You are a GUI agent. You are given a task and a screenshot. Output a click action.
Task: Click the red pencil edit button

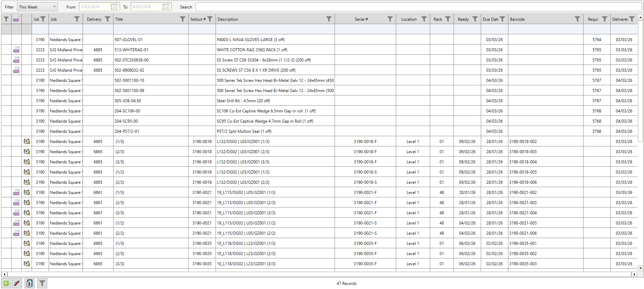pyautogui.click(x=17, y=283)
